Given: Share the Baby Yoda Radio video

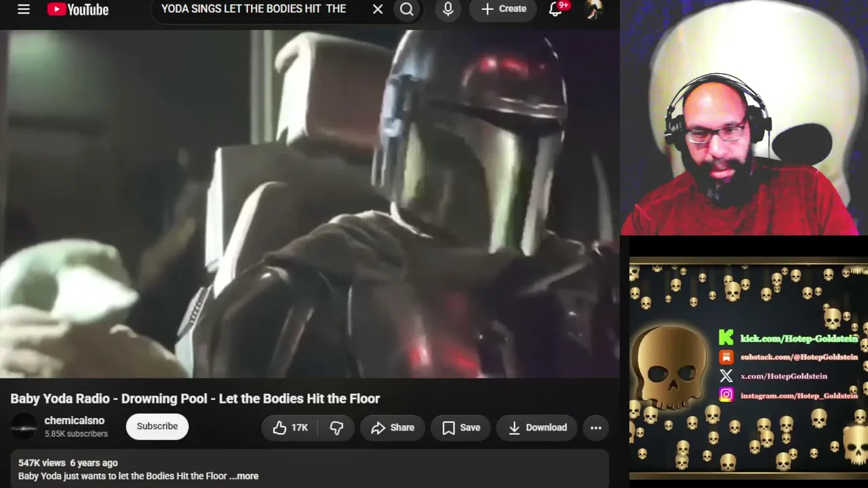Looking at the screenshot, I should click(x=393, y=428).
